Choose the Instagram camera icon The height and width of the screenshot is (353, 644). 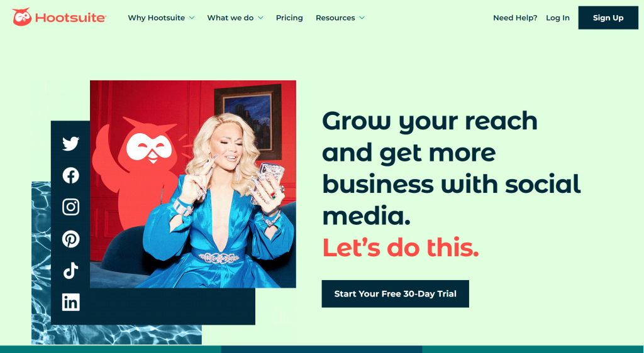[x=70, y=207]
